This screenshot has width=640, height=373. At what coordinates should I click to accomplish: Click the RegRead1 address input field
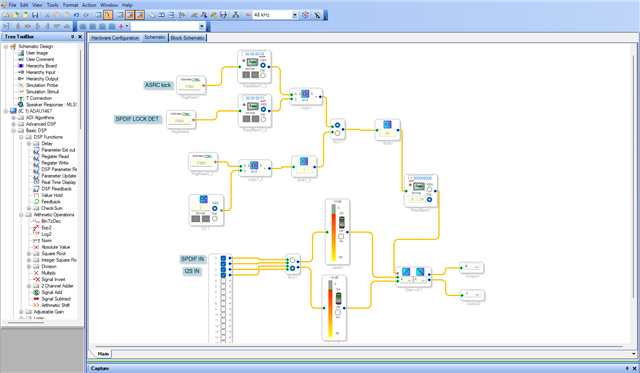190,87
